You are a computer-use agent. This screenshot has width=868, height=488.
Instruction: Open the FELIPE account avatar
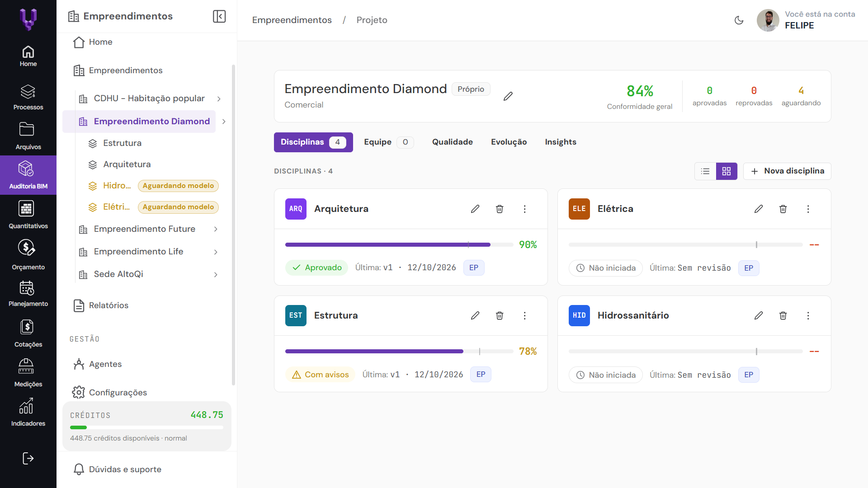(768, 20)
